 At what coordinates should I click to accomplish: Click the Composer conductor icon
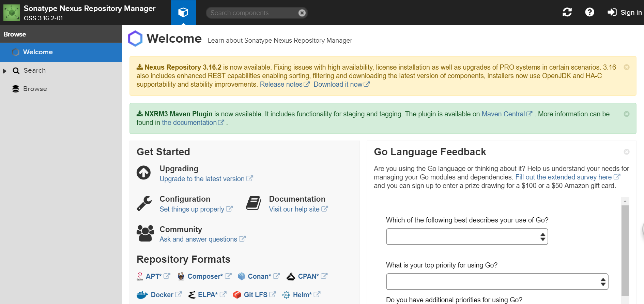(x=181, y=276)
